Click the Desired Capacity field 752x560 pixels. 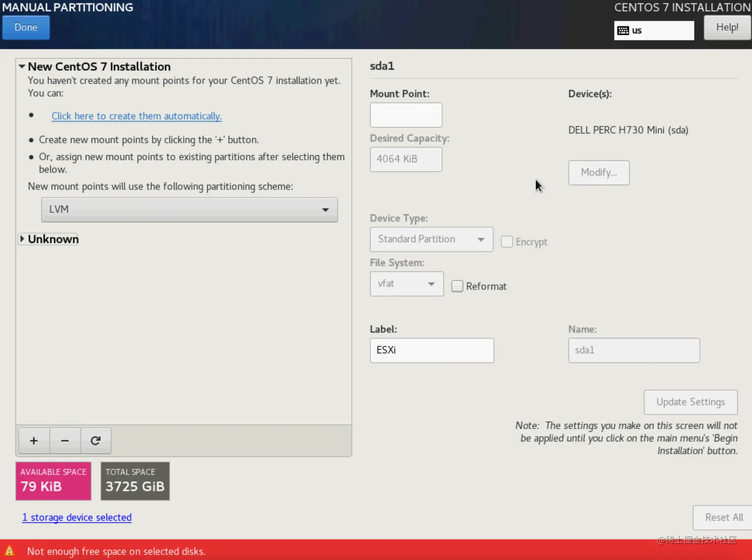(x=406, y=160)
